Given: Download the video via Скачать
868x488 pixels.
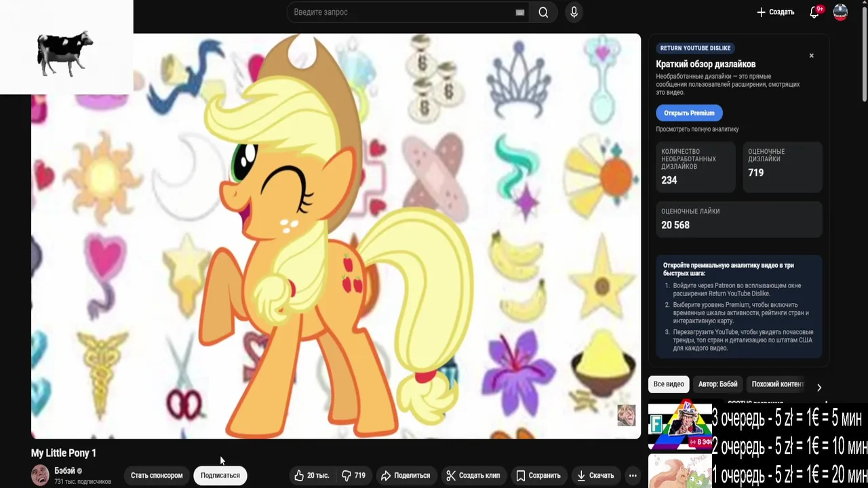Looking at the screenshot, I should [x=595, y=475].
